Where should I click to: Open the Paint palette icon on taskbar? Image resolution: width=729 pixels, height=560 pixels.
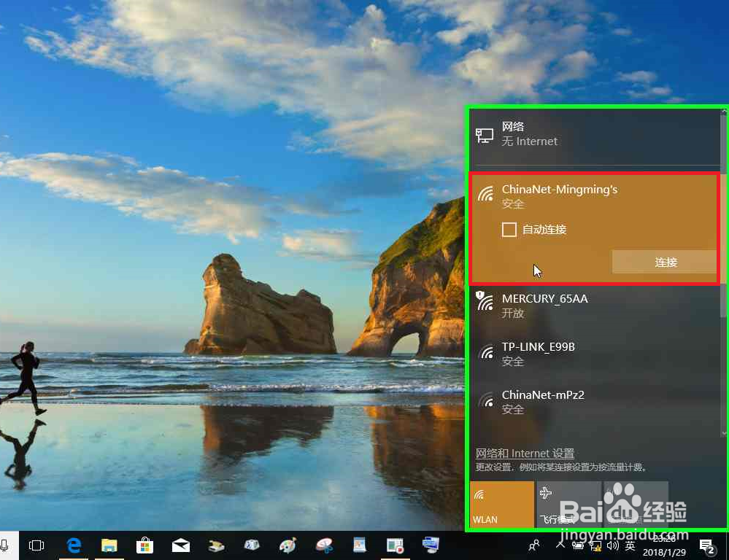point(288,545)
